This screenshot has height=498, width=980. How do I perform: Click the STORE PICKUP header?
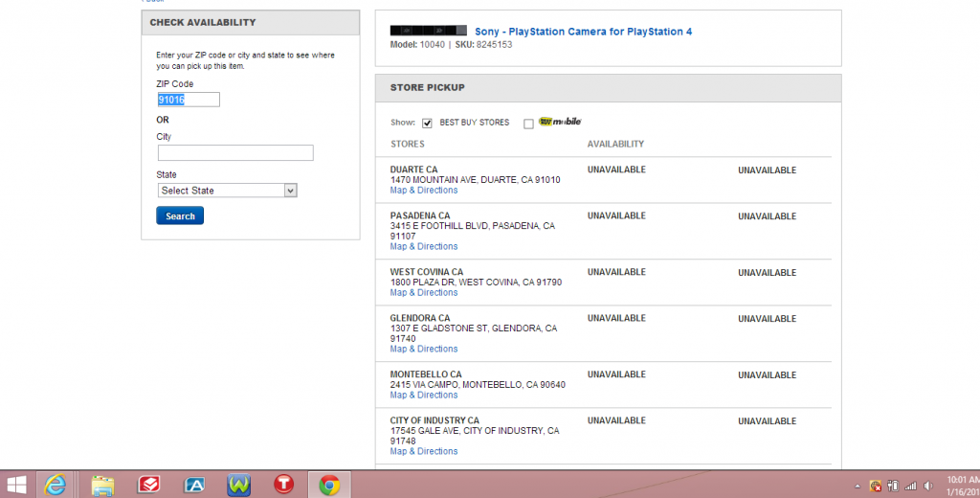coord(428,87)
